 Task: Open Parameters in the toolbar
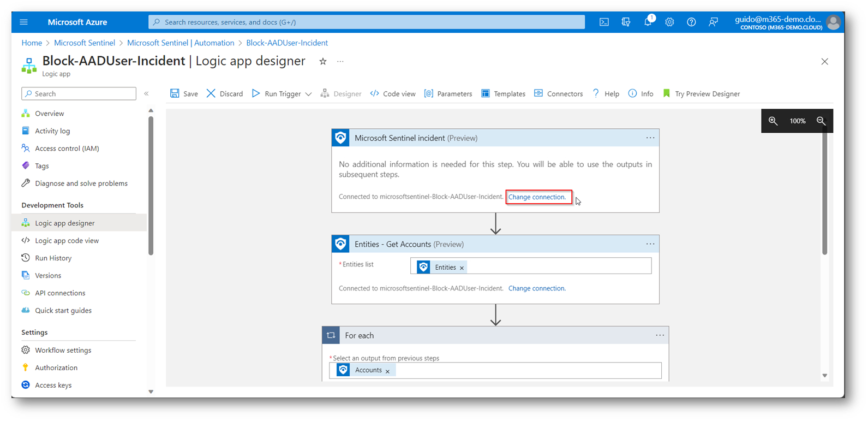(x=448, y=94)
